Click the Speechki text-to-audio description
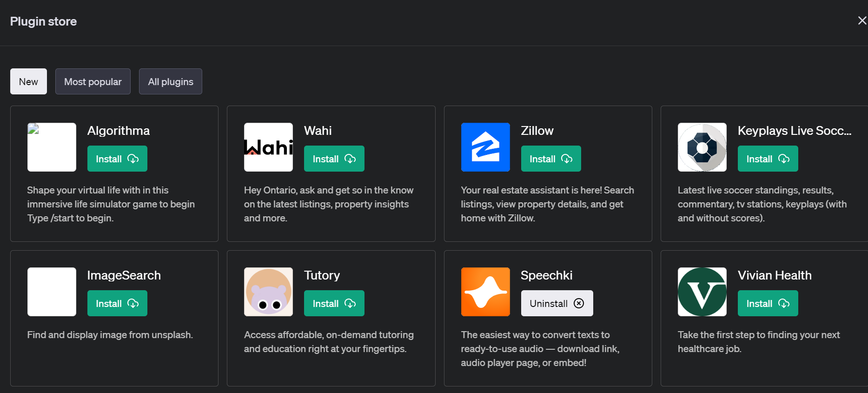 540,349
